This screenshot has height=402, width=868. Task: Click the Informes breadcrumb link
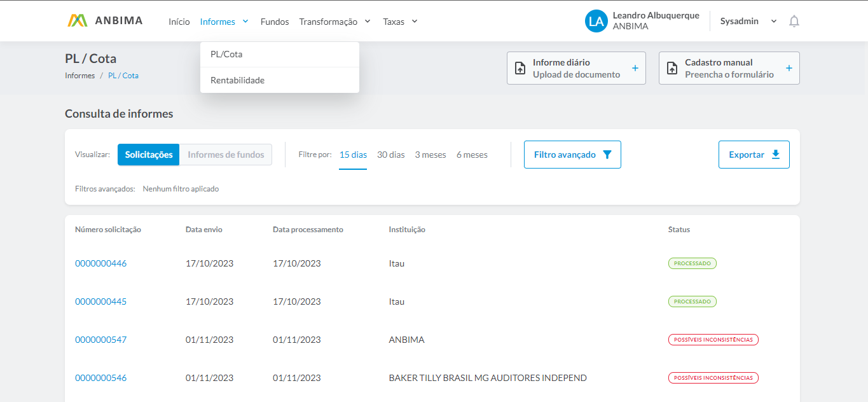79,76
